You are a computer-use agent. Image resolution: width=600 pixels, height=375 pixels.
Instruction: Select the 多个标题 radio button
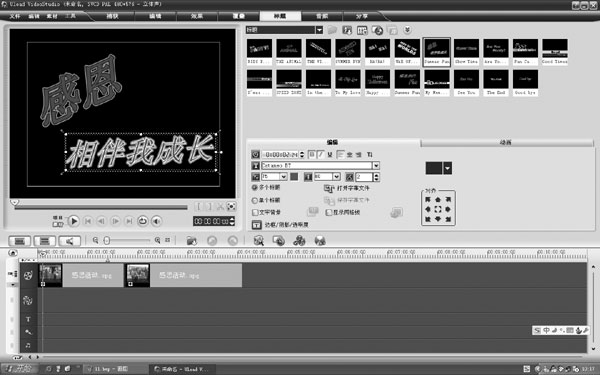(254, 188)
